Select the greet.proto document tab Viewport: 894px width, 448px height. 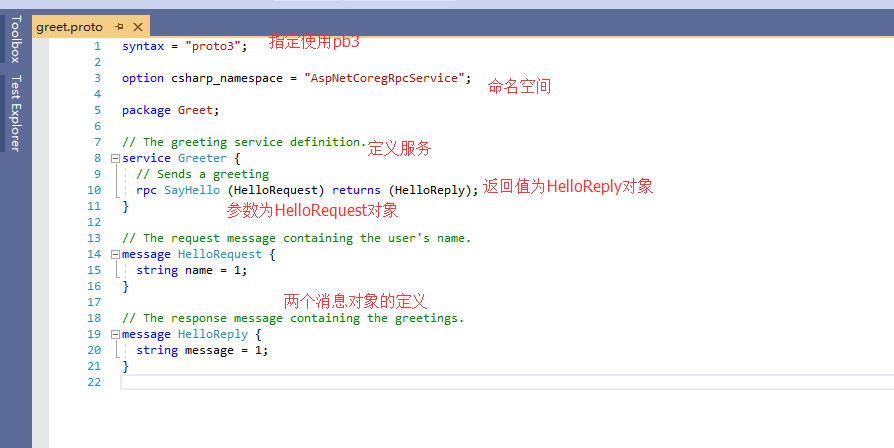tap(69, 27)
